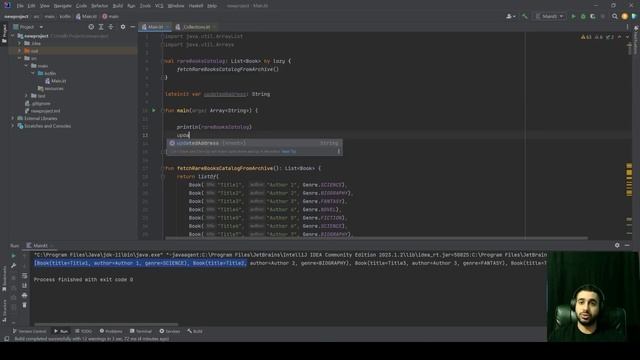Select the Main.kt editor tab

(155, 27)
